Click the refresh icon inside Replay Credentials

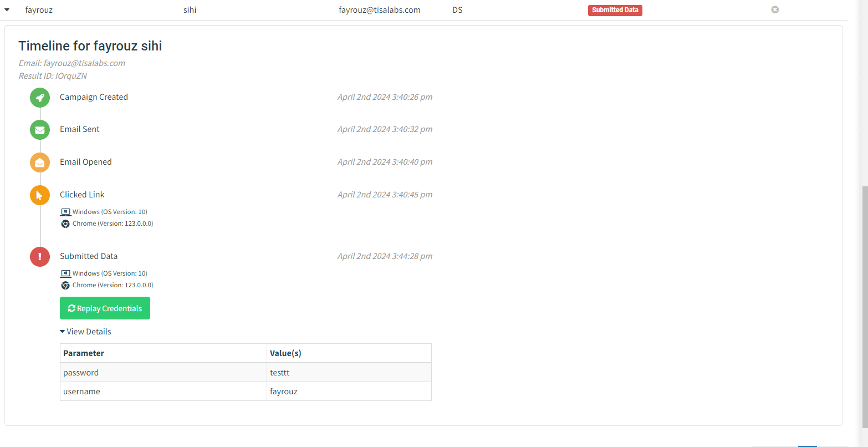(x=71, y=308)
